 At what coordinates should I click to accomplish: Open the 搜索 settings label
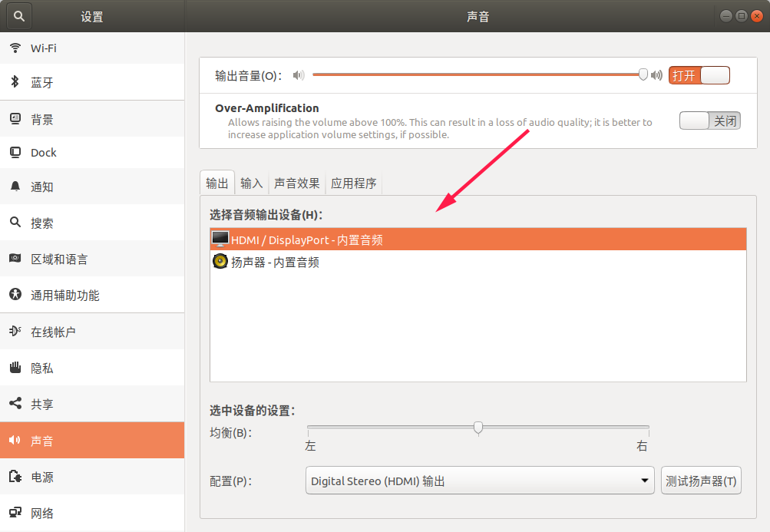41,223
